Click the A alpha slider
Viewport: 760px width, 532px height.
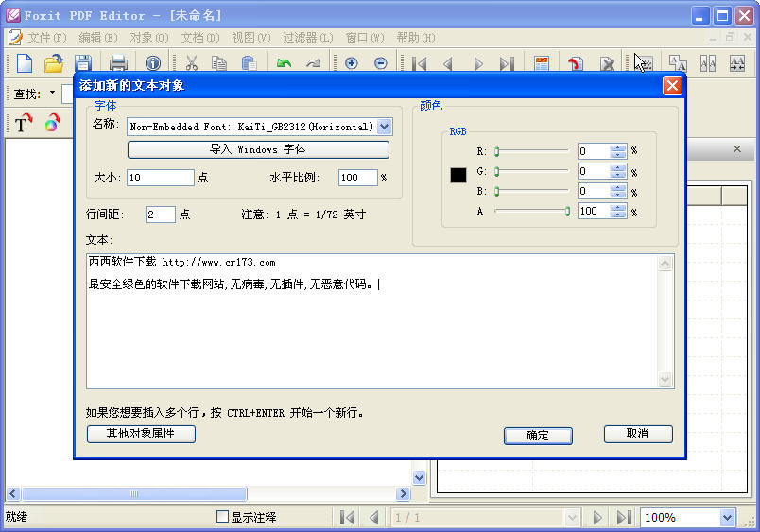[531, 212]
